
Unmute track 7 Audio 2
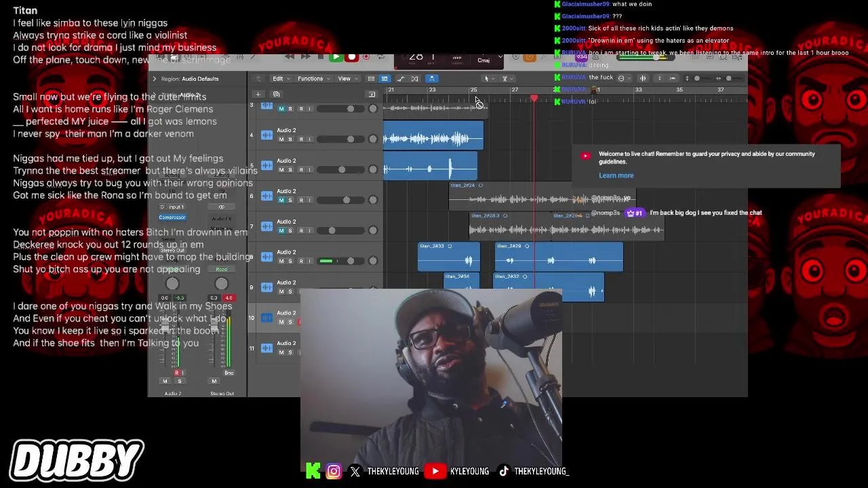pos(281,230)
